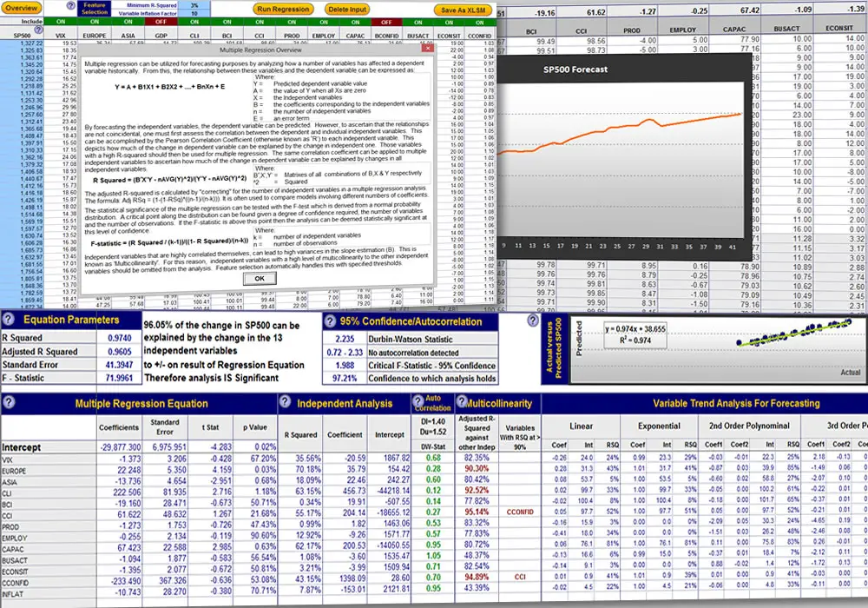This screenshot has height=608, width=868.
Task: Open the Auto Correlation help icon
Action: tap(418, 401)
